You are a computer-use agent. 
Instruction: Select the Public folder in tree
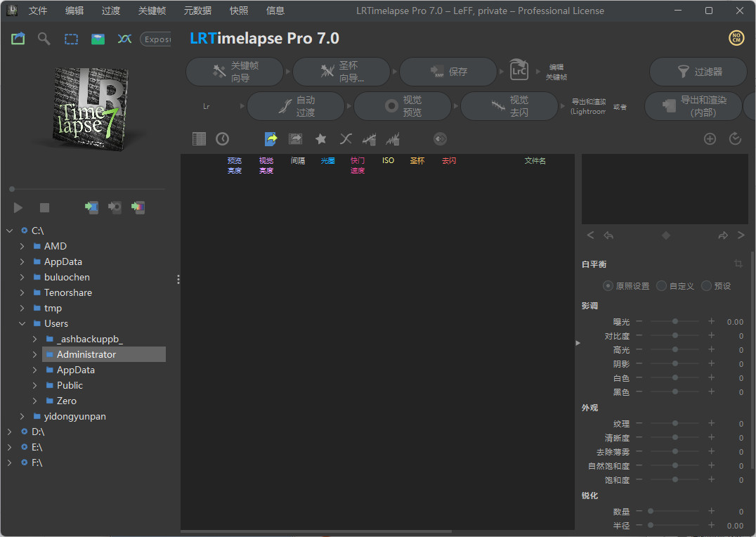(x=70, y=385)
